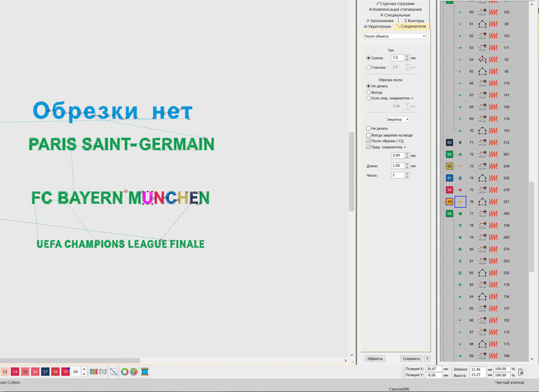Open the Специальные tab

coord(395,15)
